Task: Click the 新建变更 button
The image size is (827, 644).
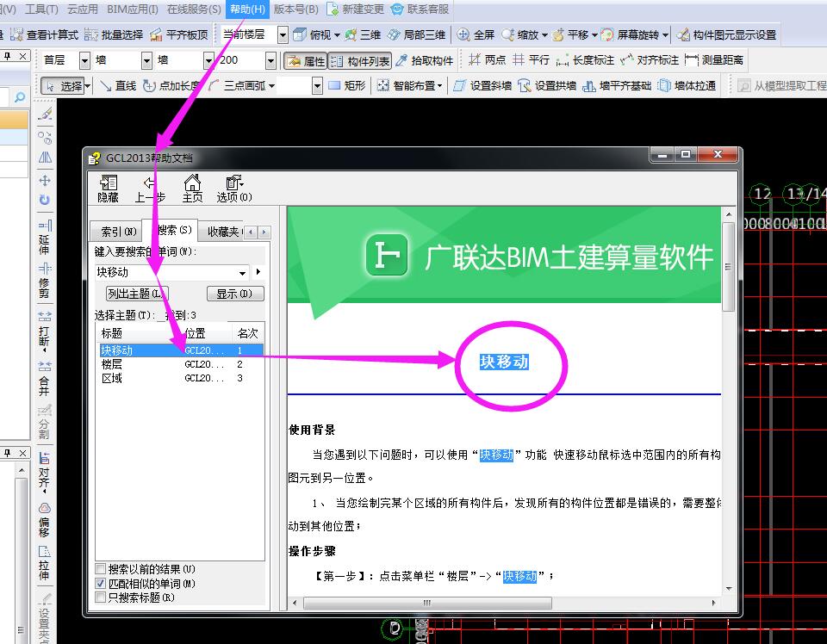Action: [x=356, y=9]
